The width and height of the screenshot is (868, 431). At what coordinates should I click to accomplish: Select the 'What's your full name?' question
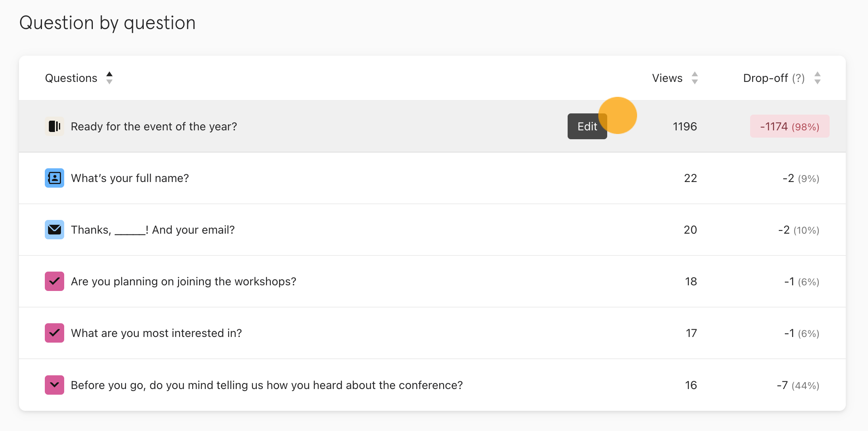click(130, 178)
